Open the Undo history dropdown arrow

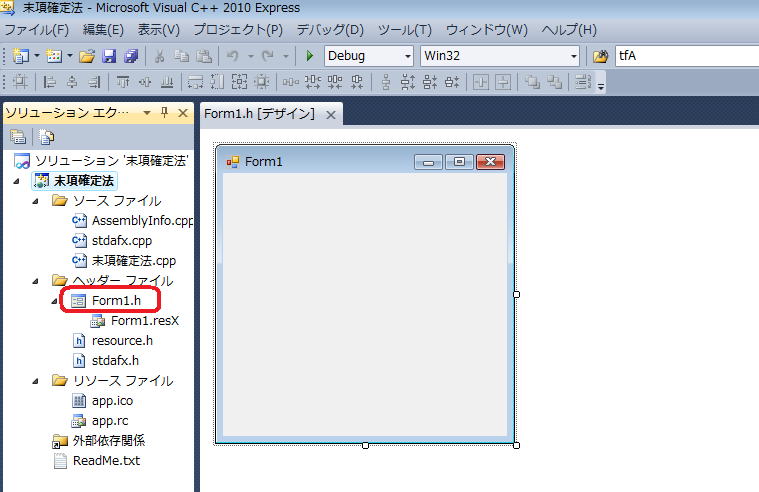tap(250, 56)
